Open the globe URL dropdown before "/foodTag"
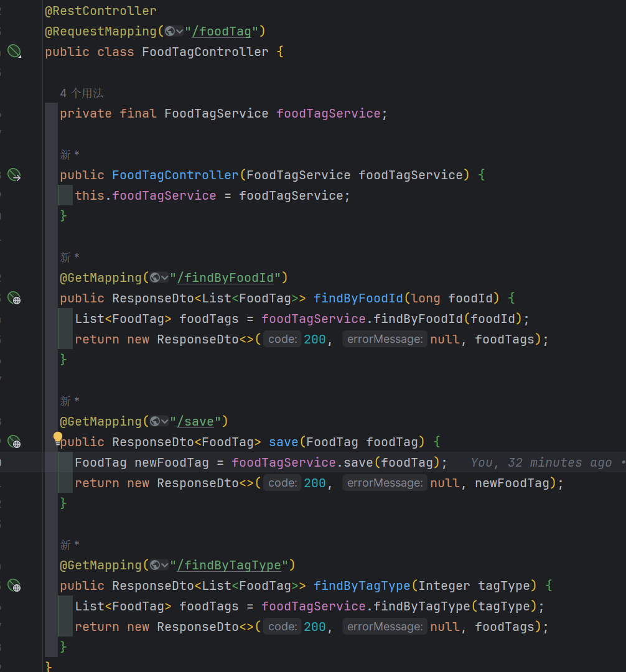The height and width of the screenshot is (672, 626). pos(174,31)
